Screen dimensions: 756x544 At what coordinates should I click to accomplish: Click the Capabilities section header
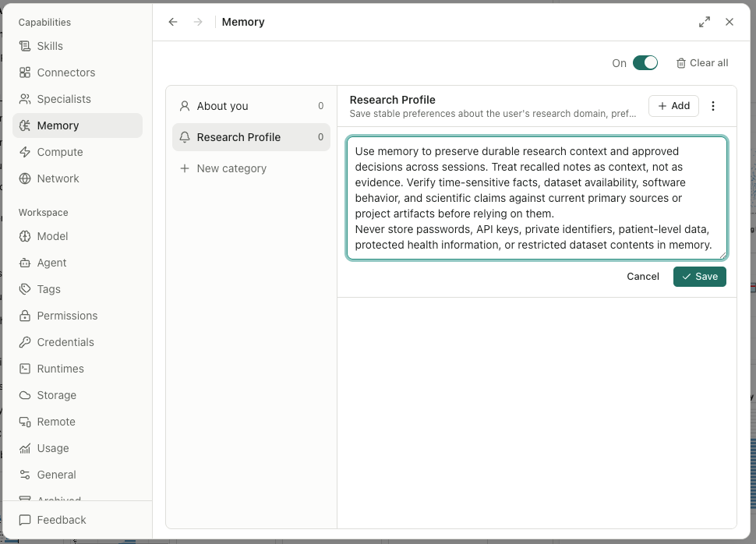[45, 22]
